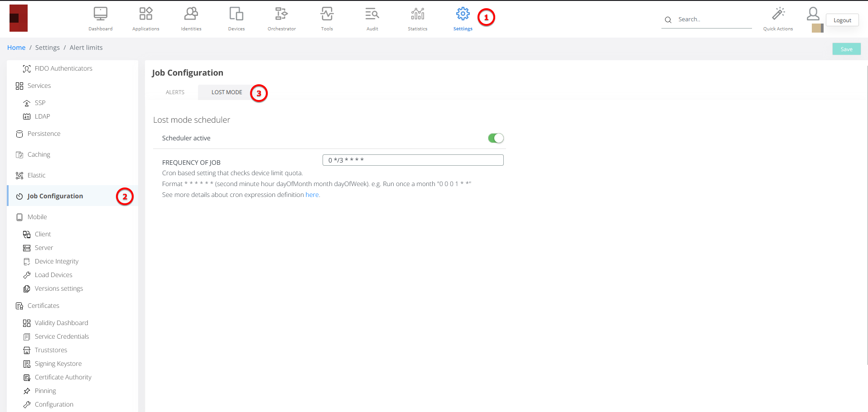Expand the Mobile section in sidebar
Screen dimensions: 868x412
click(x=37, y=217)
